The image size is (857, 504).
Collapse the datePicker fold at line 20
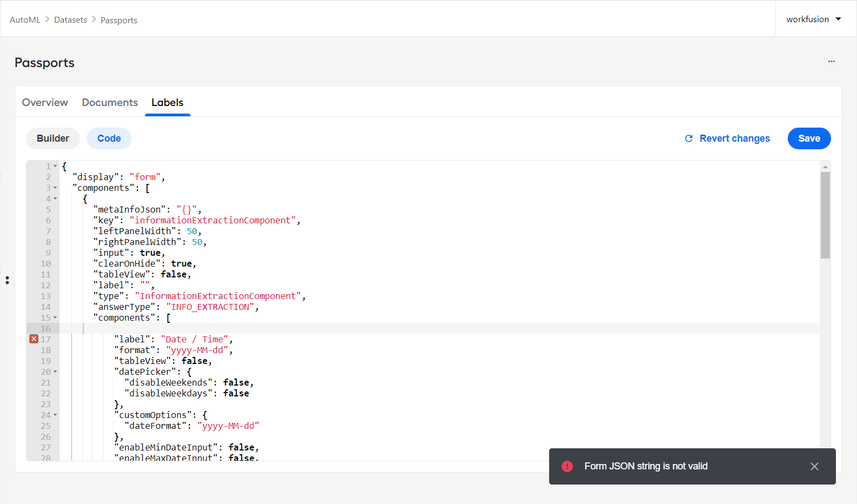tap(55, 372)
